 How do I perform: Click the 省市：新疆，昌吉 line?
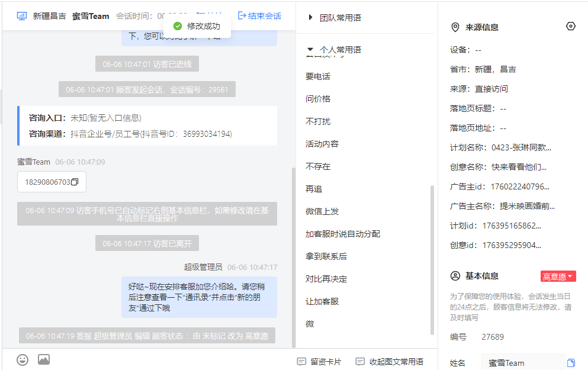(483, 69)
